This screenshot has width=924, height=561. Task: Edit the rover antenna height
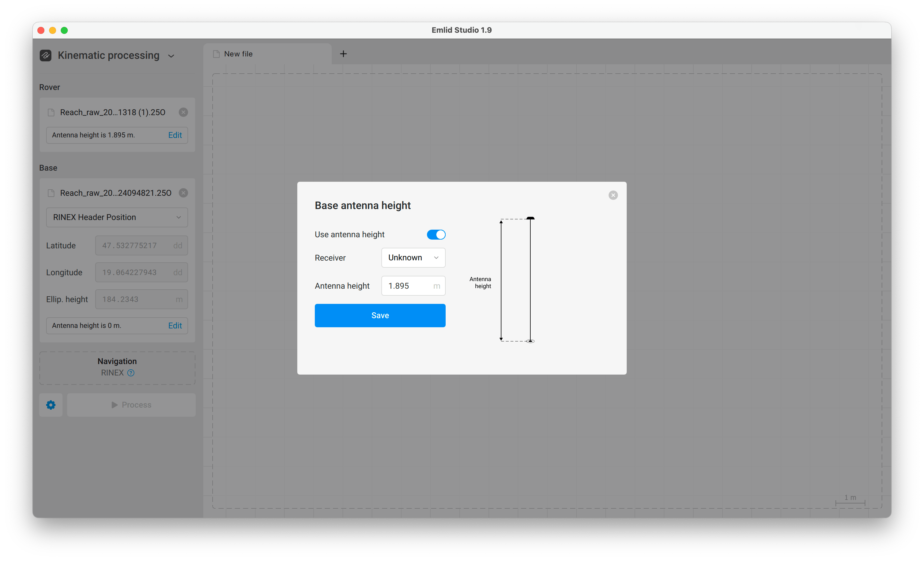[175, 135]
